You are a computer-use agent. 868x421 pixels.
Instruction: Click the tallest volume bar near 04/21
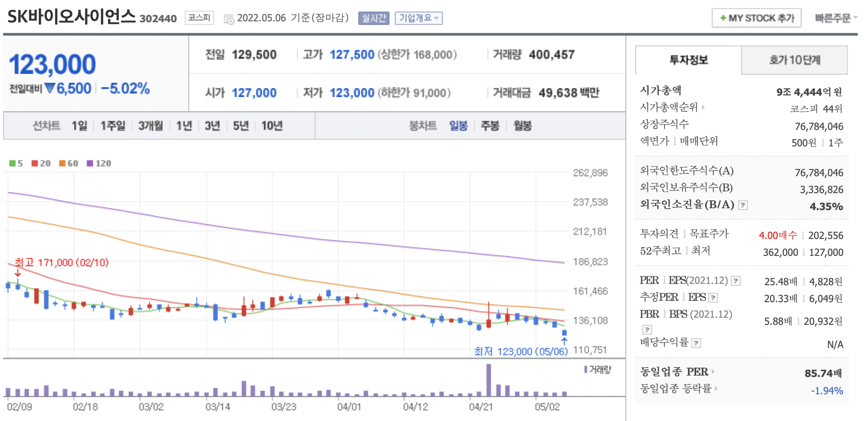click(x=489, y=380)
